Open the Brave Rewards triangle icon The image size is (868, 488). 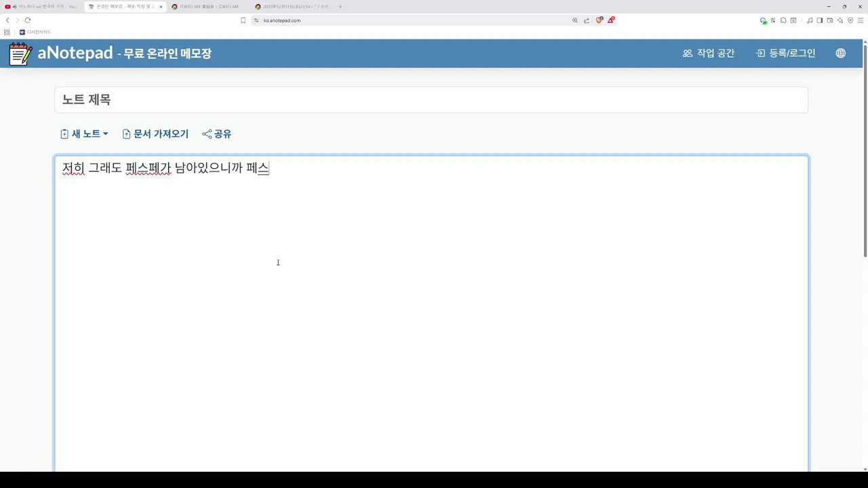click(611, 20)
